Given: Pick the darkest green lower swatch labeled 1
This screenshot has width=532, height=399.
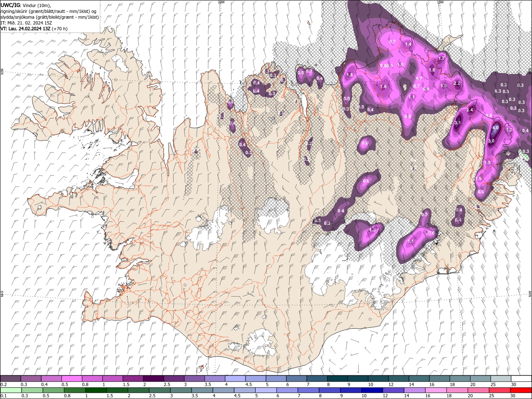Looking at the screenshot, I should (x=96, y=390).
